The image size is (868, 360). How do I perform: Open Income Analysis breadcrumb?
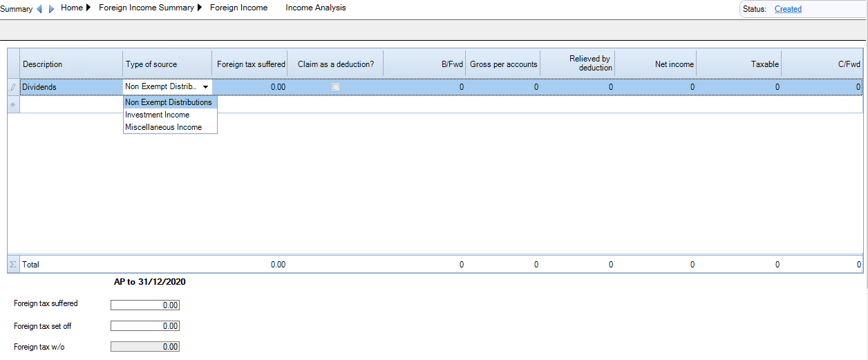pos(316,8)
